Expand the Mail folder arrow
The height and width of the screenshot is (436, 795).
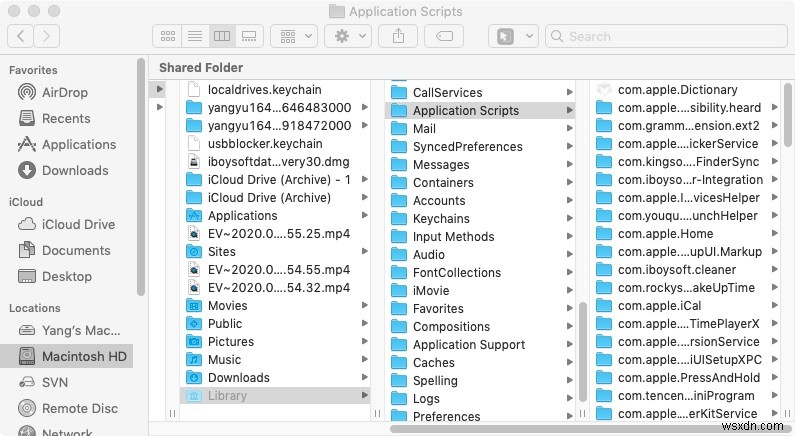(569, 128)
